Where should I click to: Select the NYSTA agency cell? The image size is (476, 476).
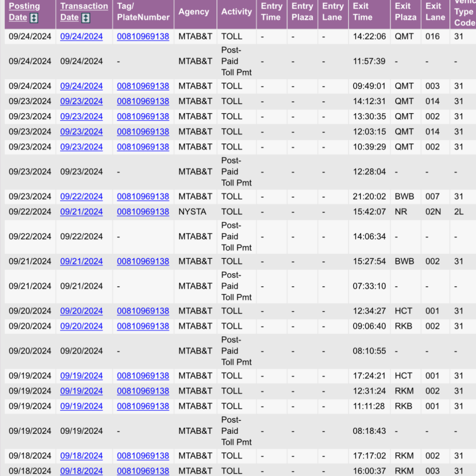point(195,212)
